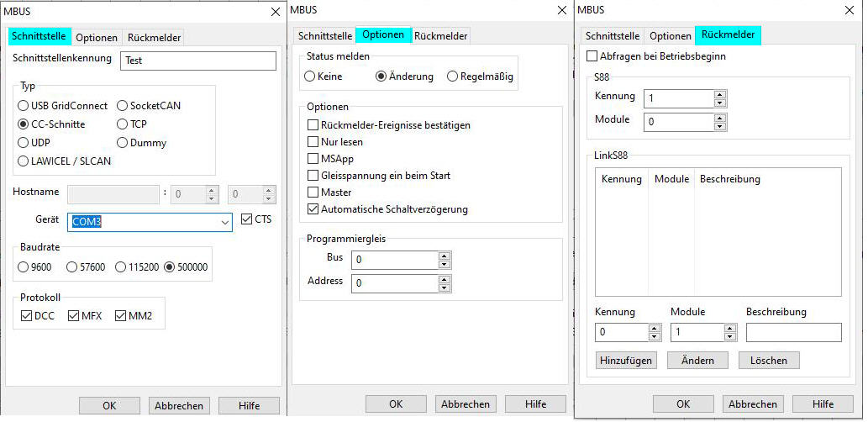This screenshot has width=868, height=422.
Task: Select the CC-Schnitte radio button
Action: click(24, 124)
